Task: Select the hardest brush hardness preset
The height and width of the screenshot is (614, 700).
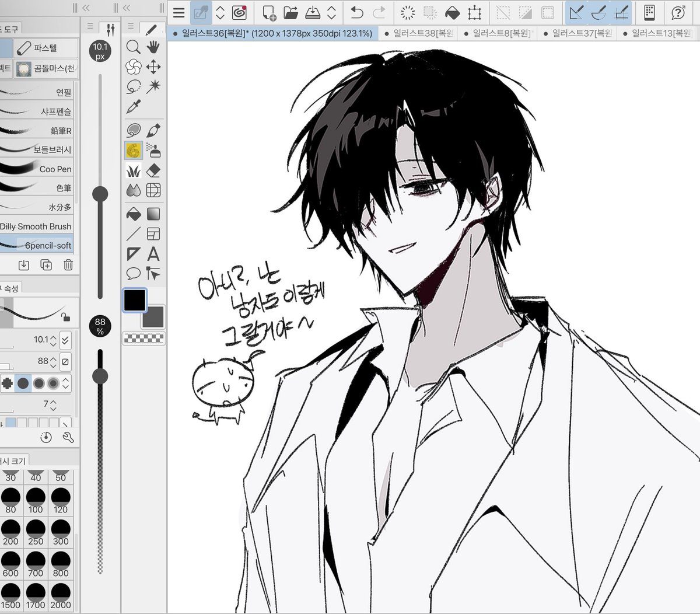Action: click(x=7, y=383)
